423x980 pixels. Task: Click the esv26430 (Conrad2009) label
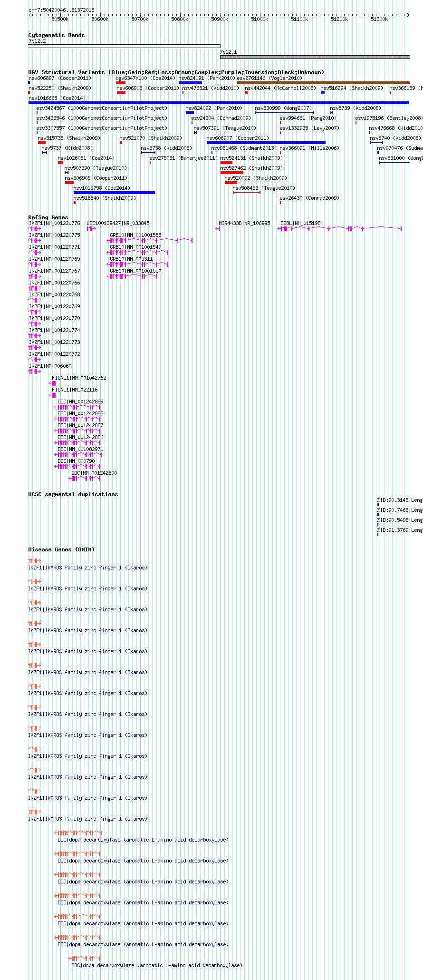tap(309, 198)
